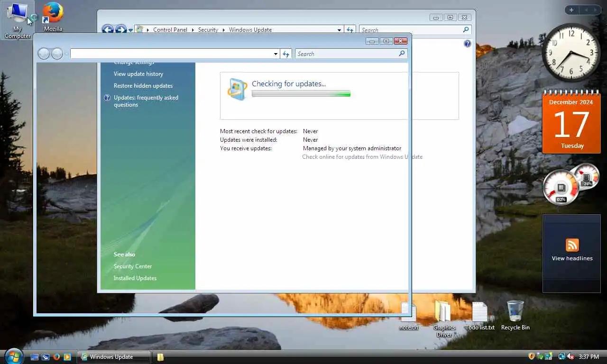
Task: Open recent pages dropdown next to Forward arrow
Action: 130,30
